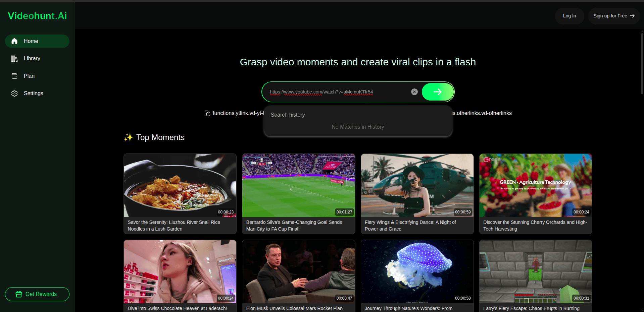644x312 pixels.
Task: Click title Journey Through Nature's Wonders
Action: click(x=408, y=308)
